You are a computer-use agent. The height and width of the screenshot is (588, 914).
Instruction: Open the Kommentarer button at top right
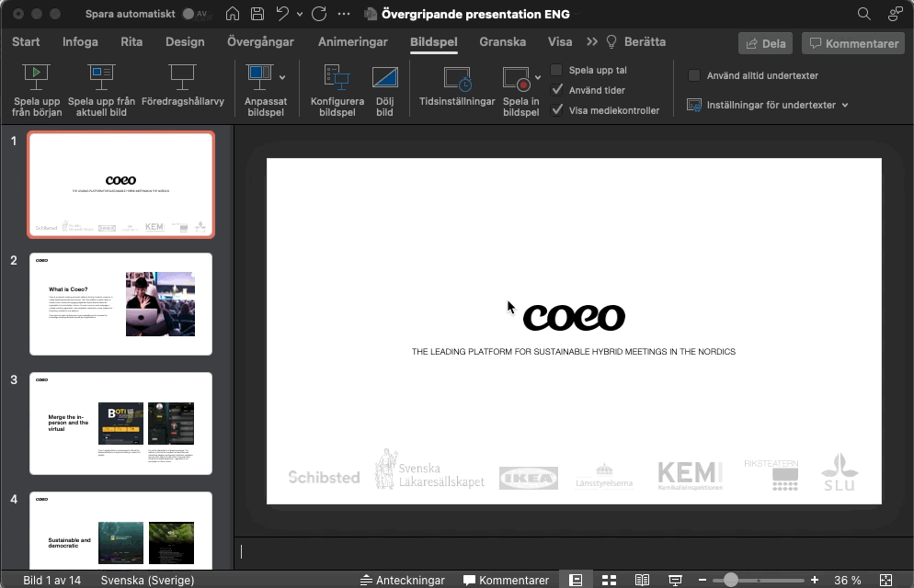851,43
